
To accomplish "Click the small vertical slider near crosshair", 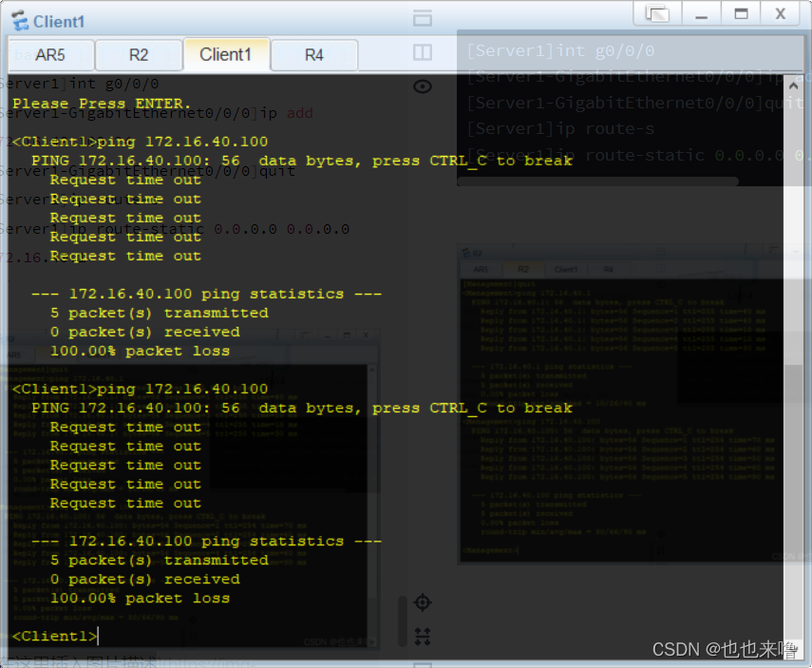I will [x=402, y=620].
